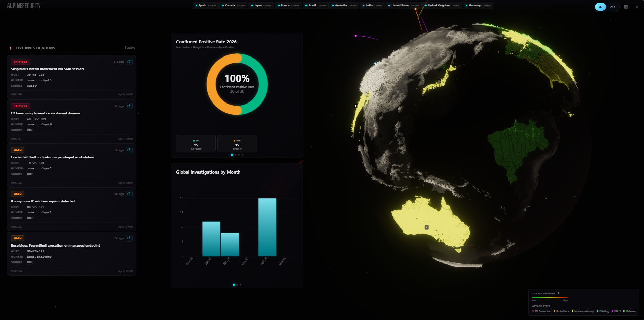Go to second slide of Global Investigations carousel
Image resolution: width=644 pixels, height=320 pixels.
pyautogui.click(x=237, y=285)
